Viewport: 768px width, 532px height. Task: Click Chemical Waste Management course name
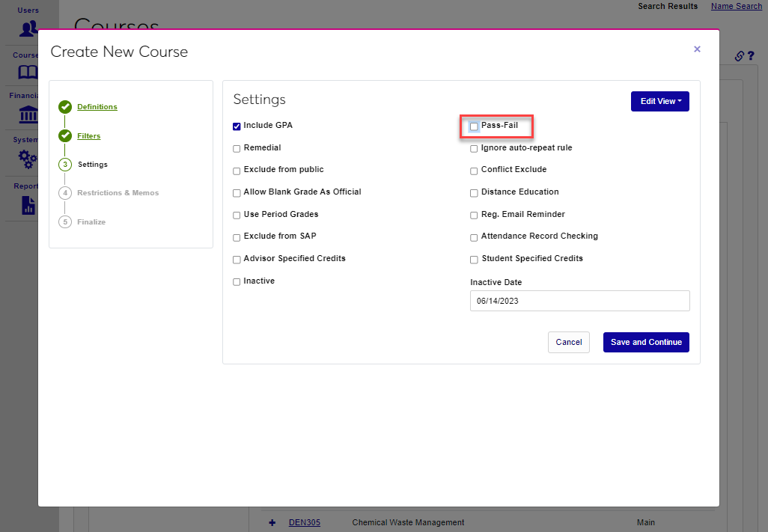(408, 522)
